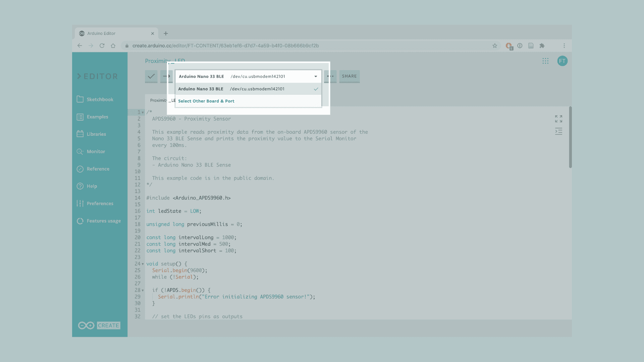Collapse the if block at line 28
This screenshot has height=362, width=644.
pyautogui.click(x=143, y=290)
